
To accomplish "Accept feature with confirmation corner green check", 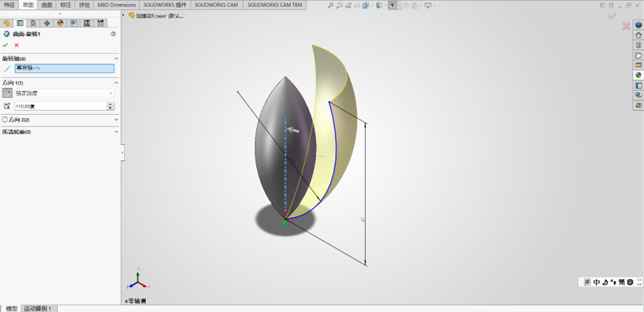I will click(x=611, y=16).
